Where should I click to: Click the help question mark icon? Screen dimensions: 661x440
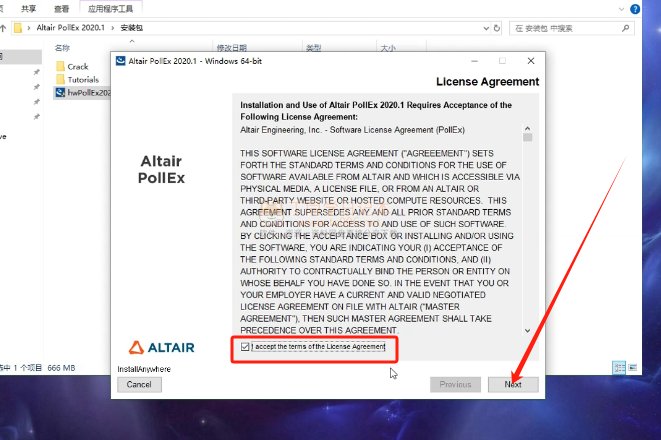(x=634, y=9)
